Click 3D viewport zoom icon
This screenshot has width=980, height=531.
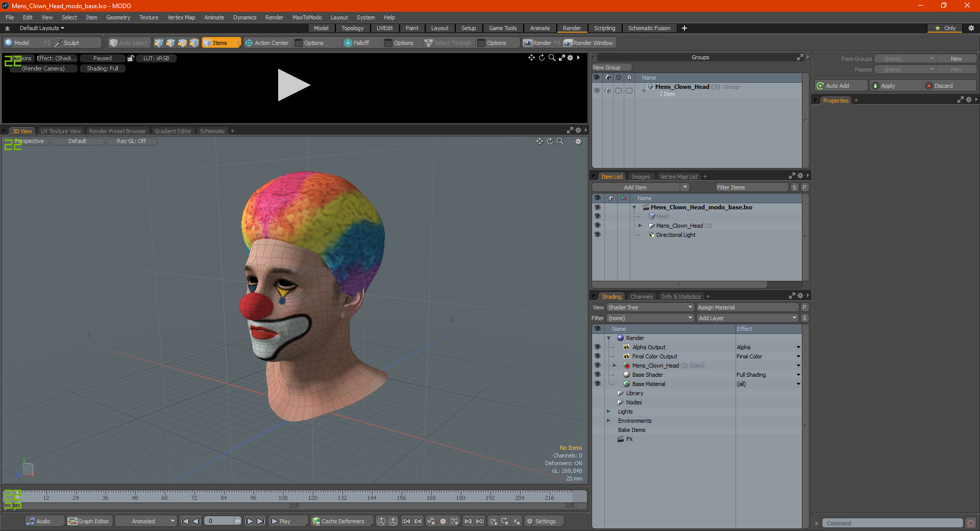[560, 141]
